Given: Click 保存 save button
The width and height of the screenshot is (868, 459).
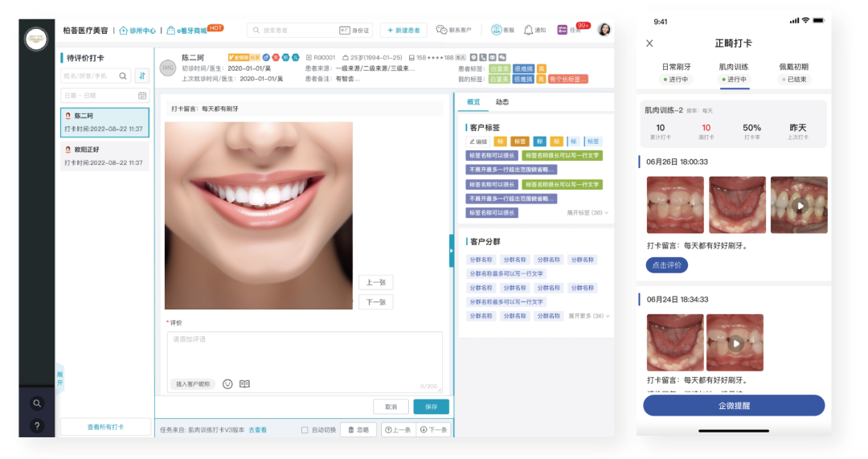Looking at the screenshot, I should pyautogui.click(x=432, y=407).
